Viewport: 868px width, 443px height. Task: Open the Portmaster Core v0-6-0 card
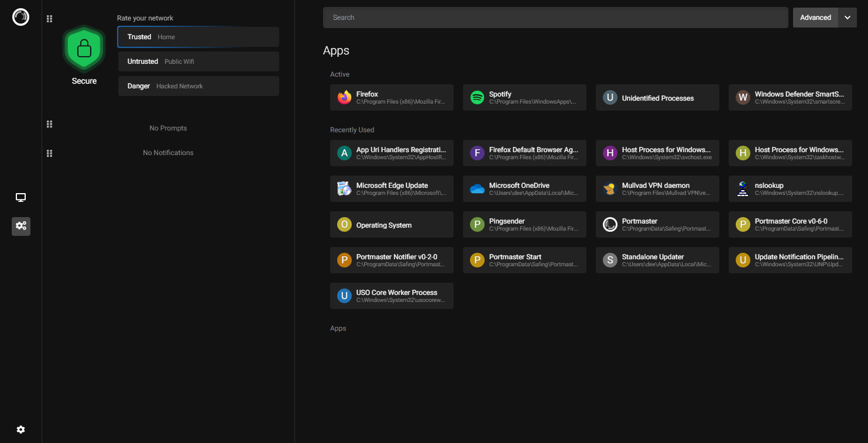[790, 225]
